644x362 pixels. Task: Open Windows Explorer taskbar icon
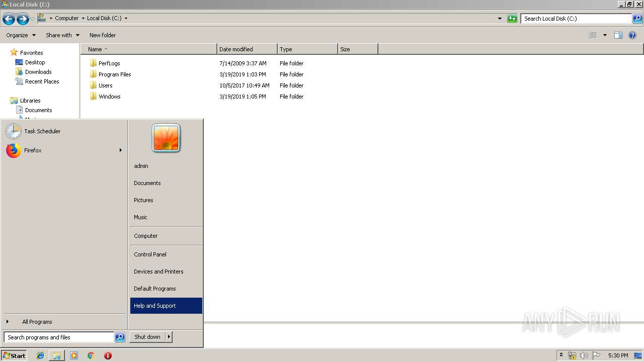(x=57, y=355)
